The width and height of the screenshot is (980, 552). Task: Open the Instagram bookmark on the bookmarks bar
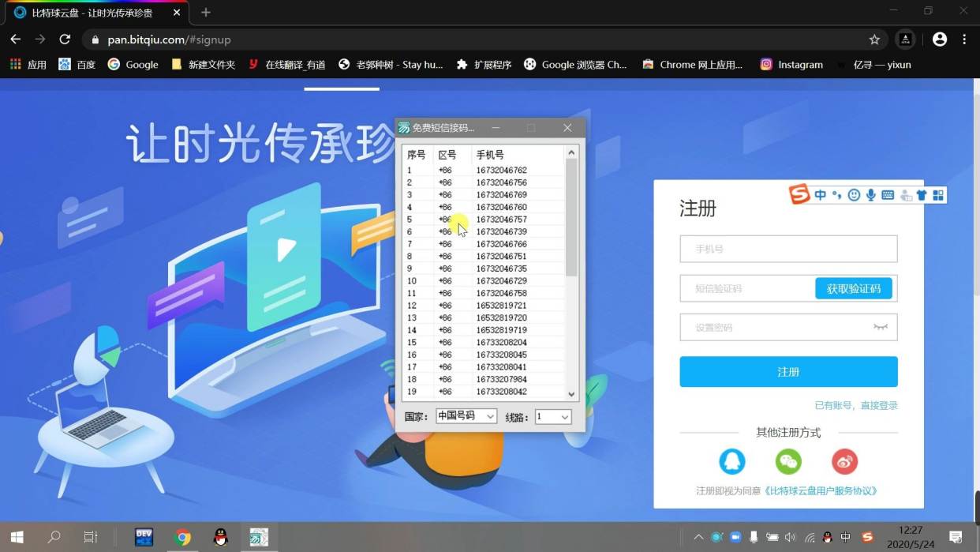point(791,65)
